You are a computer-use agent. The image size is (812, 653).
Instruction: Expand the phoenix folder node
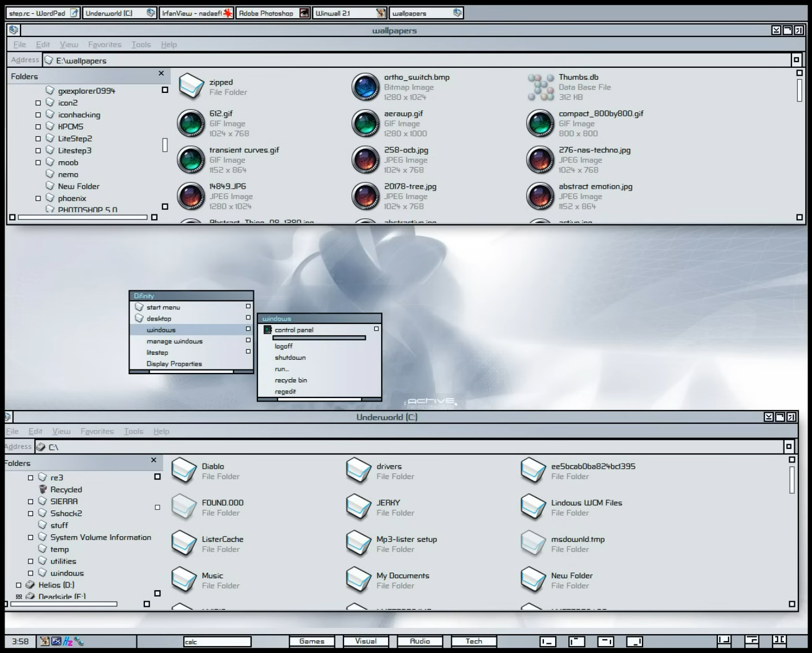[38, 199]
